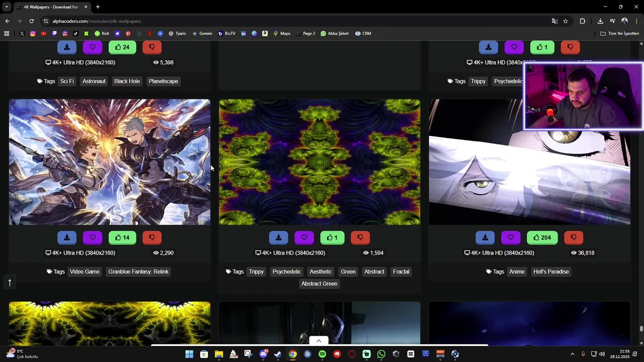Click the scroll-to-top arrow button
644x362 pixels.
click(x=9, y=283)
